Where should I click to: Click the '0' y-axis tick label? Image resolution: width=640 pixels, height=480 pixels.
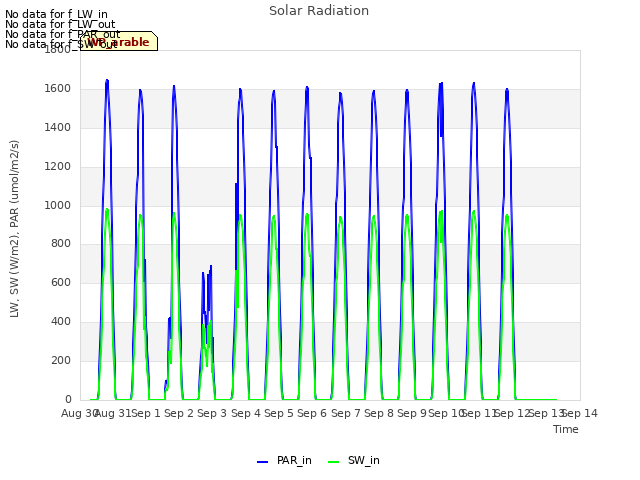68,399
